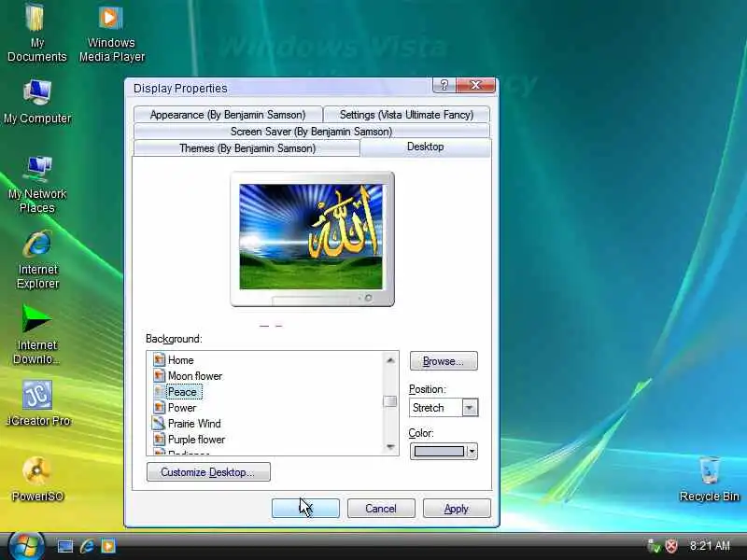747x560 pixels.
Task: Click the highlighted OK button
Action: pyautogui.click(x=305, y=508)
